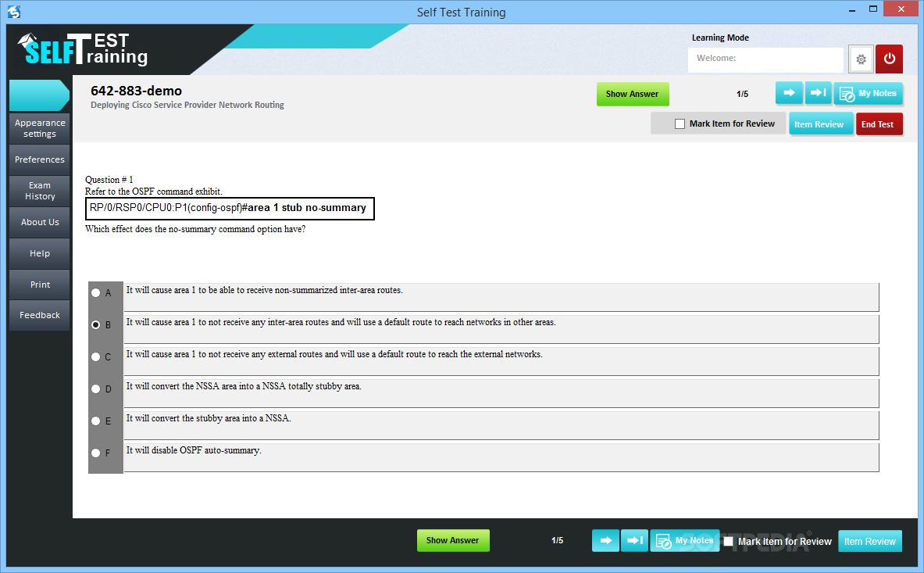Minimize the Self Test Training window

click(852, 10)
